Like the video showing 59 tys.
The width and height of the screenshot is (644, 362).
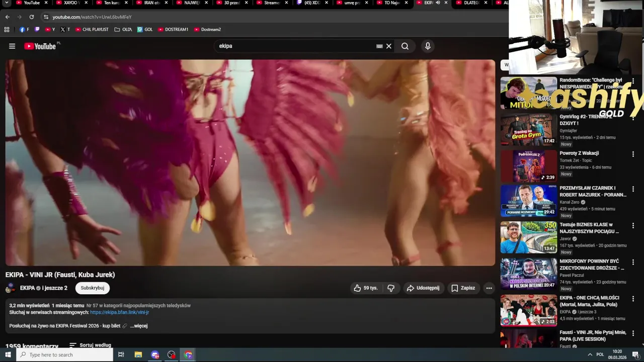click(366, 288)
